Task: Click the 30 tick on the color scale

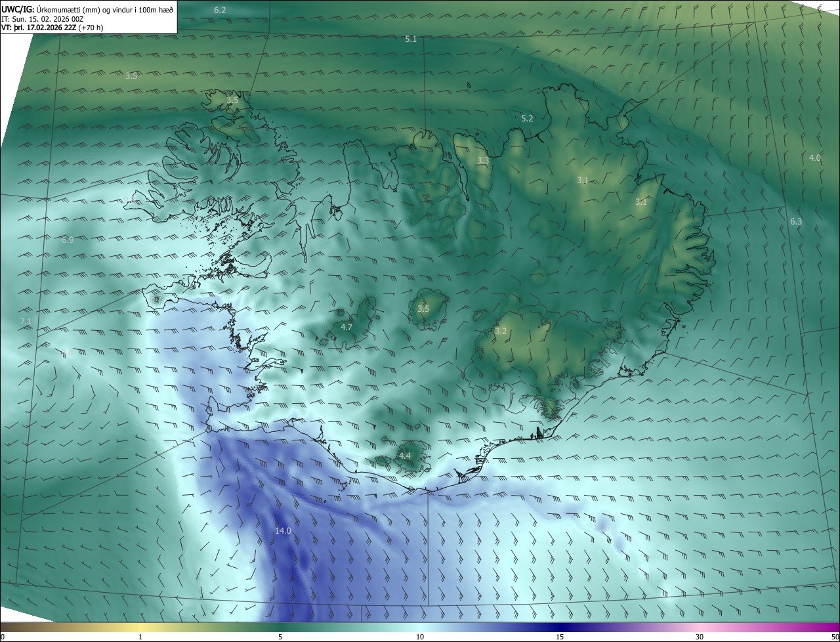Action: tap(700, 637)
